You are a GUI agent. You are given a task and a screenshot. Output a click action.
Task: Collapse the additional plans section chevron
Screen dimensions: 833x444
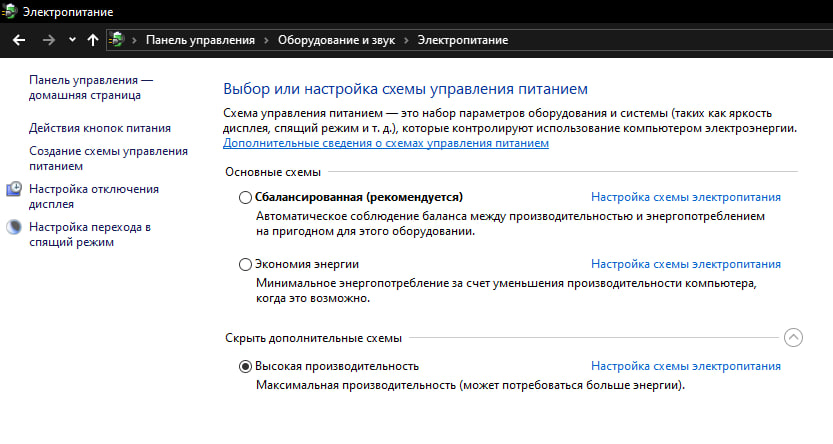coord(794,337)
